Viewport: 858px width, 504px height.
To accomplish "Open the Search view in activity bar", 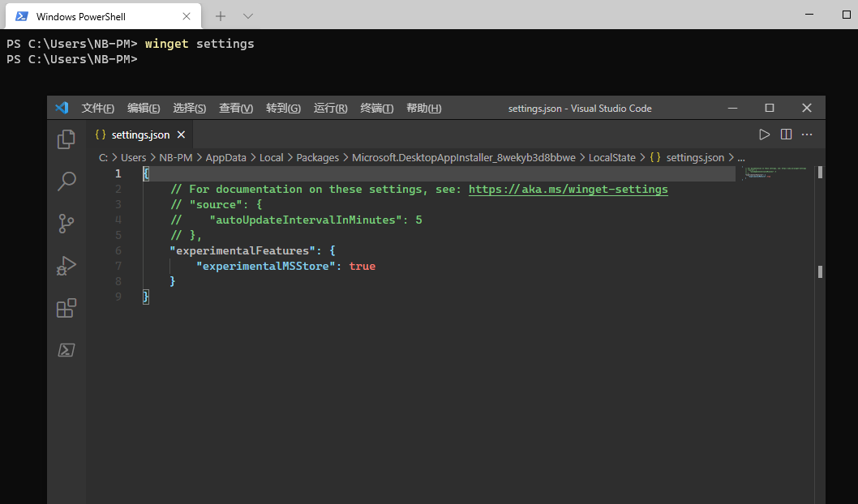I will click(66, 182).
